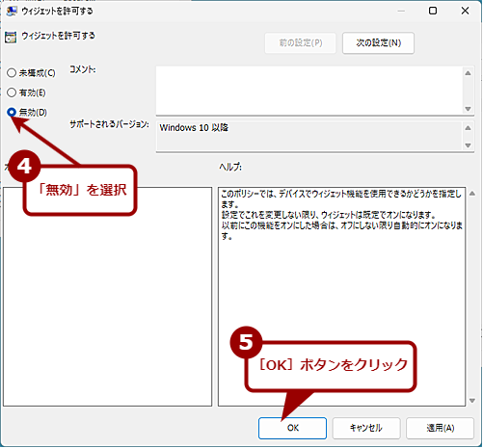This screenshot has height=448, width=483.
Task: Close the policy dialog with the X
Action: 465,11
